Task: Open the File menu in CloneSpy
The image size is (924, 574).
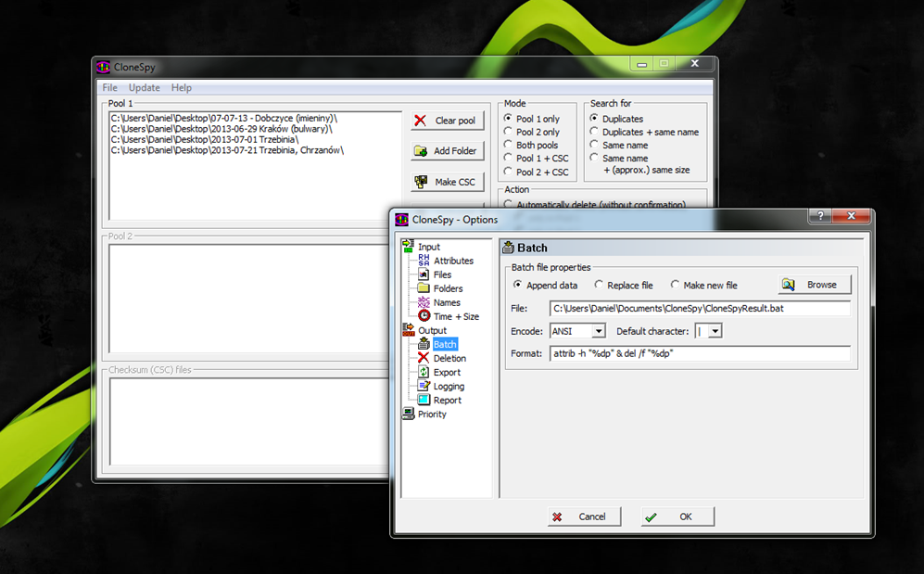Action: point(109,87)
